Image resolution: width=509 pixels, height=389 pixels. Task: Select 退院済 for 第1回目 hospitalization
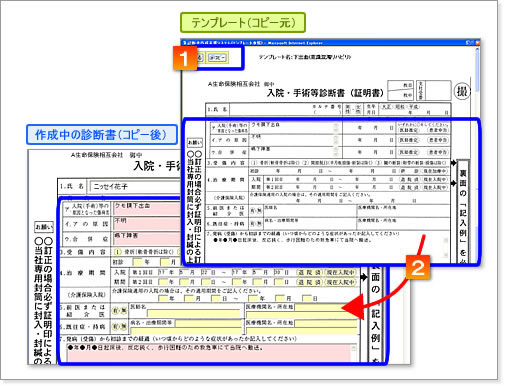point(310,272)
